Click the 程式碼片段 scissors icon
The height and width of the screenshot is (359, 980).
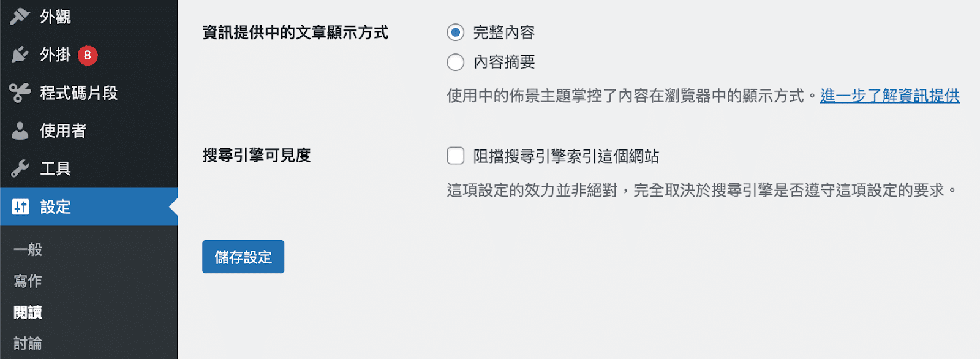pyautogui.click(x=20, y=93)
